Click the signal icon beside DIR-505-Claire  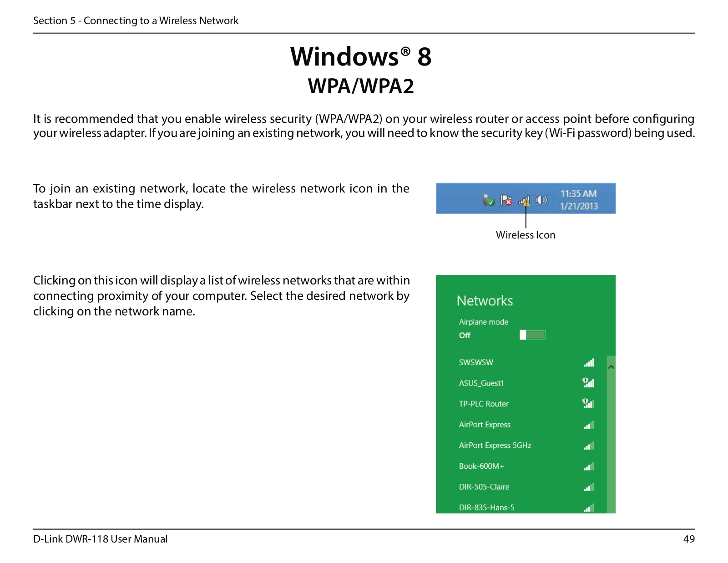pos(589,487)
